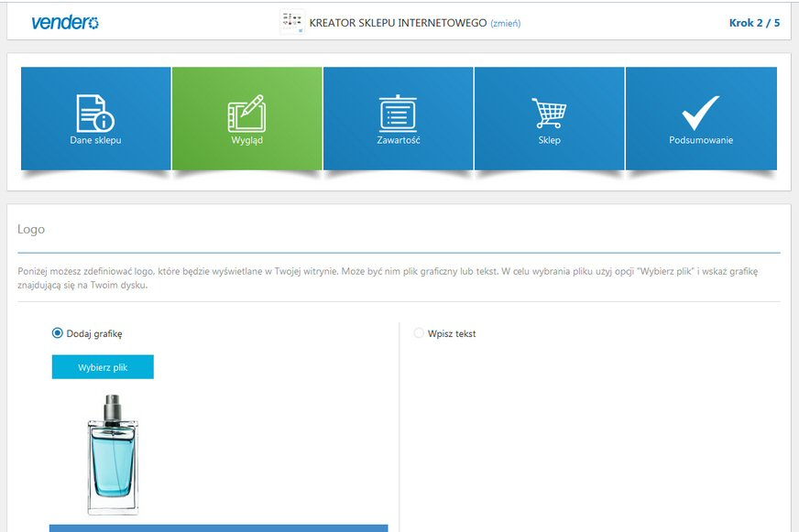Image resolution: width=799 pixels, height=532 pixels.
Task: Click the content board icon for Zawartość
Action: tap(398, 113)
